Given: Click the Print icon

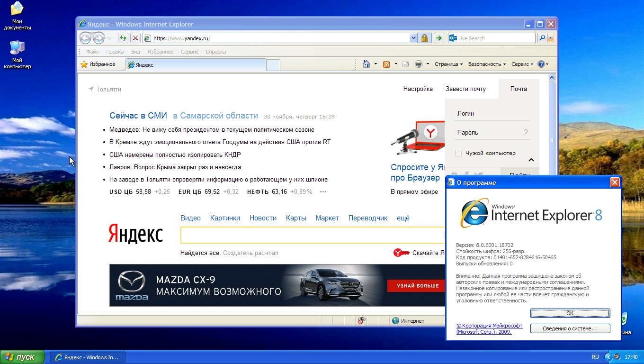Looking at the screenshot, I should coord(419,64).
